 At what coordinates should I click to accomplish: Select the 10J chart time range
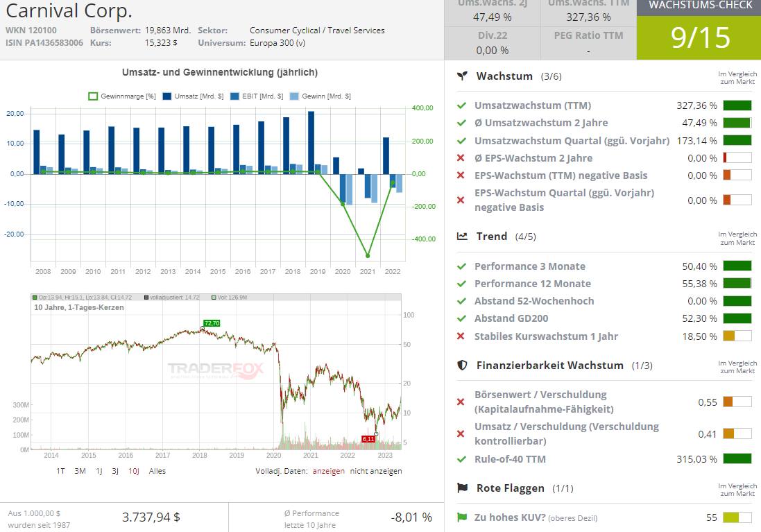(x=134, y=471)
